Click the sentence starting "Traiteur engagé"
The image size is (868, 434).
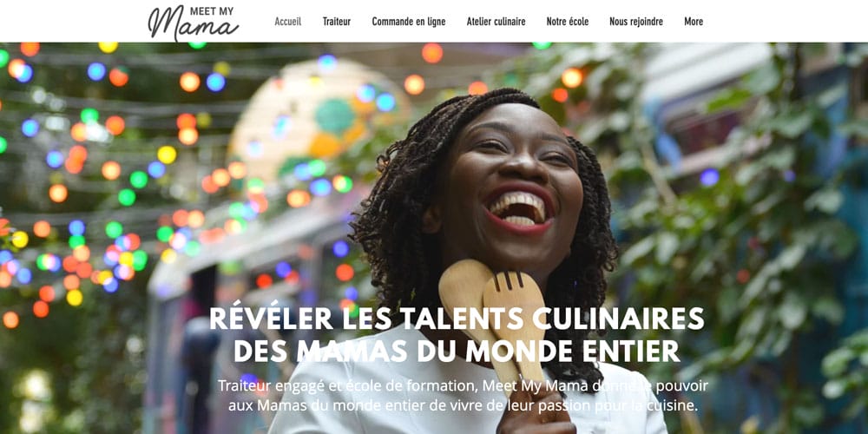coord(463,385)
